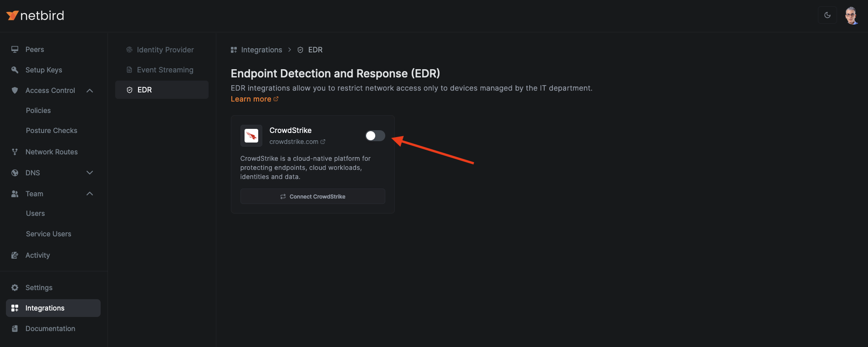Click the Setup Keys key icon
868x347 pixels.
[x=15, y=70]
